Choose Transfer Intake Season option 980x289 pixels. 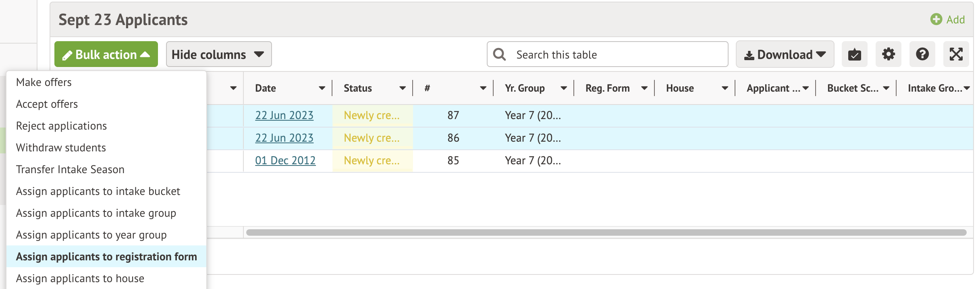tap(70, 170)
